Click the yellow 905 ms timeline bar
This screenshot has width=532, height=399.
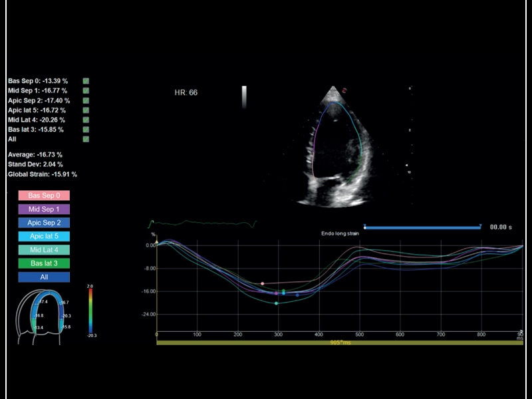click(339, 342)
